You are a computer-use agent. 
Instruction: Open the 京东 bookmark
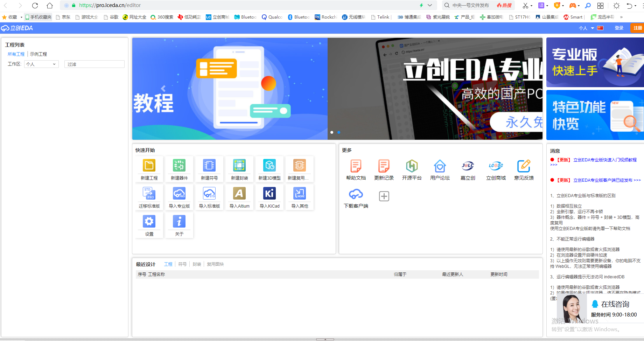pyautogui.click(x=63, y=17)
